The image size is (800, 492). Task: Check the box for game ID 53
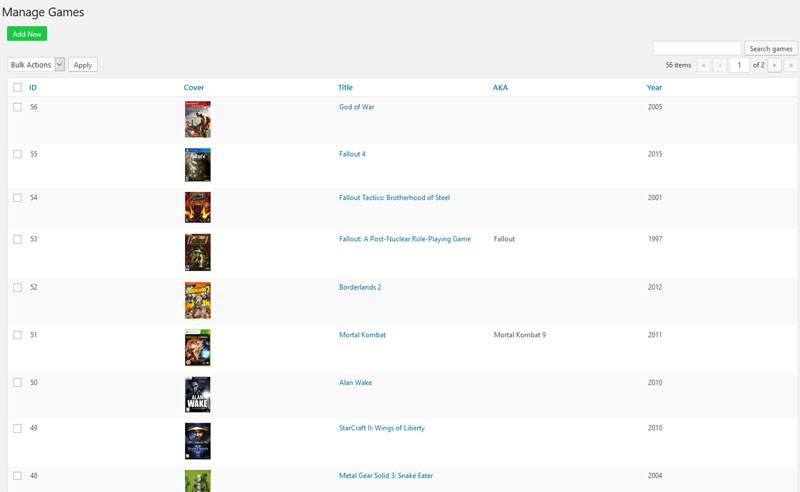(17, 239)
